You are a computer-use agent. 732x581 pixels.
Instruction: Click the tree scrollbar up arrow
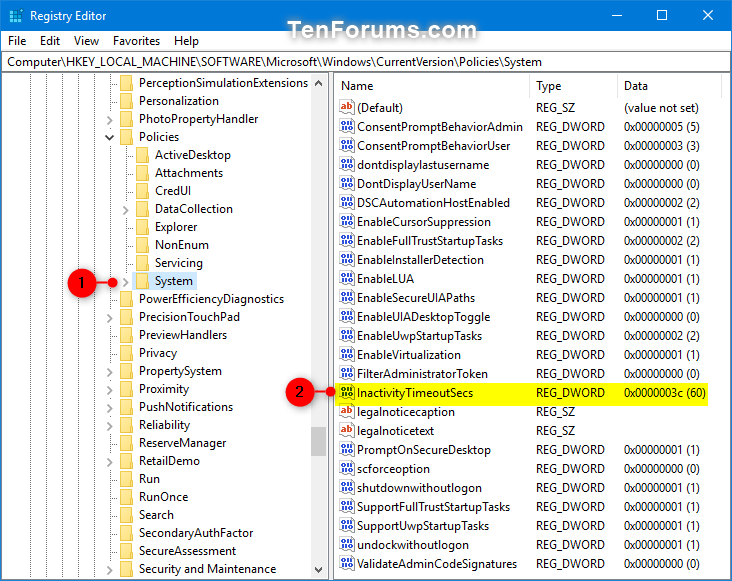[x=319, y=84]
